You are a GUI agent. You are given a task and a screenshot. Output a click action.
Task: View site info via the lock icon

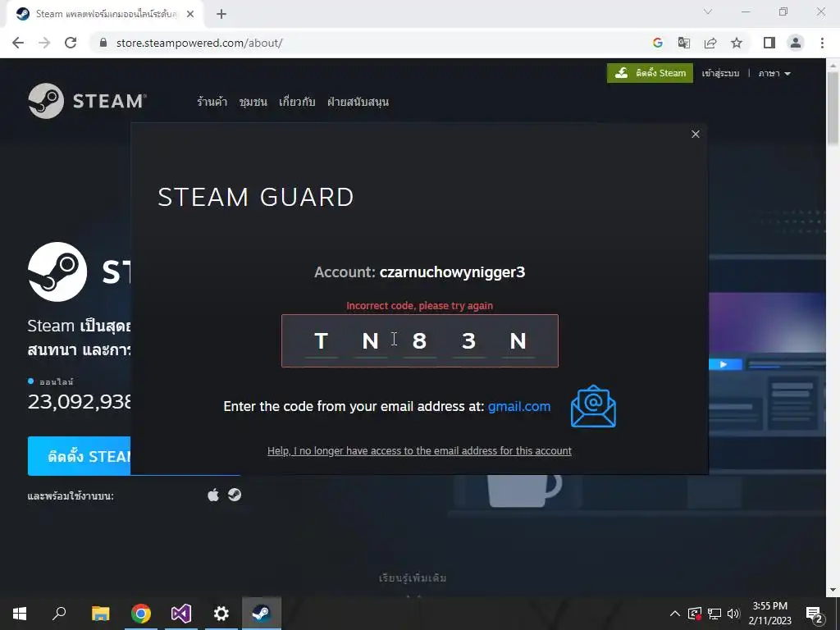103,43
